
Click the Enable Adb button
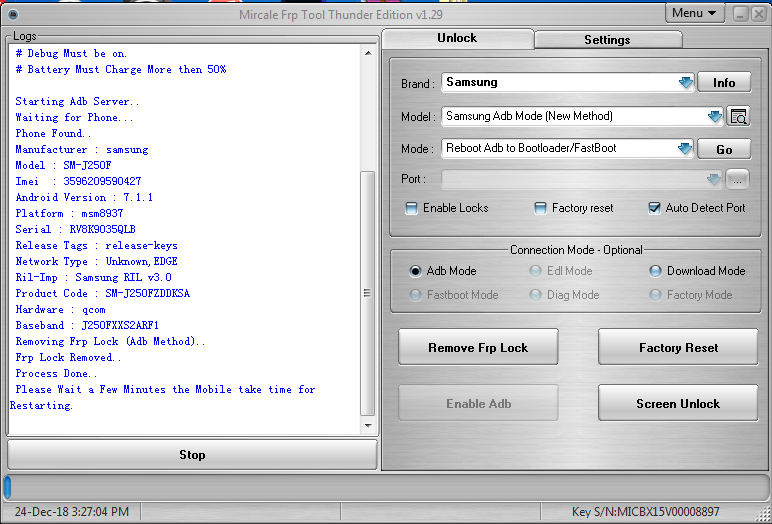pyautogui.click(x=478, y=403)
